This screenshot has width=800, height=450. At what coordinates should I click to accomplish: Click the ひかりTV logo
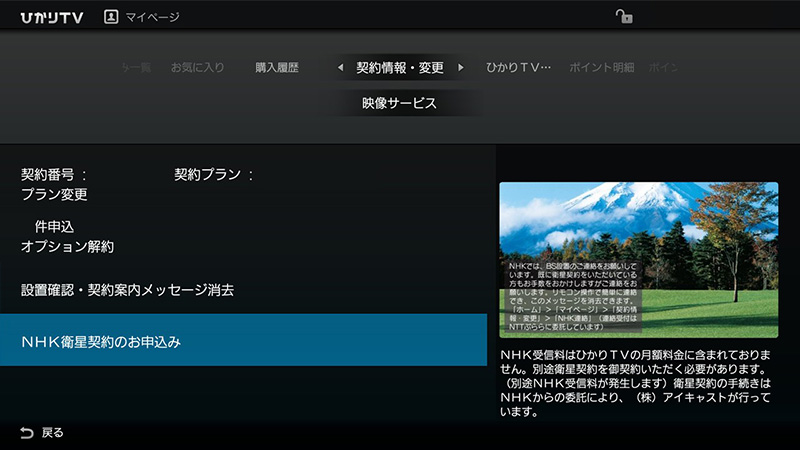[49, 16]
